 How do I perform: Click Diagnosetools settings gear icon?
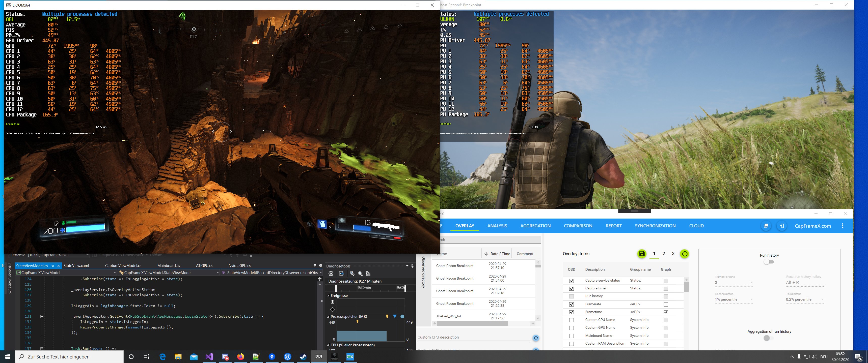(x=331, y=274)
